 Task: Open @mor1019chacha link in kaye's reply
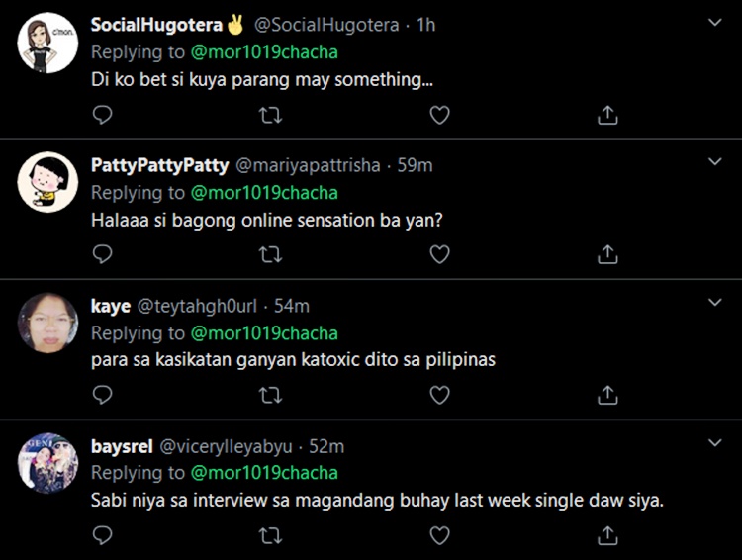tap(264, 333)
